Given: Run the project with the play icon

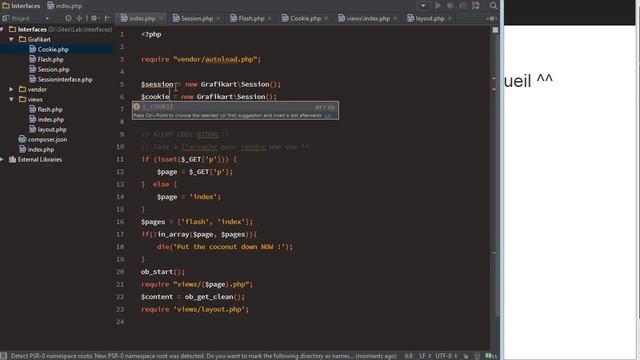Looking at the screenshot, I should tap(438, 6).
